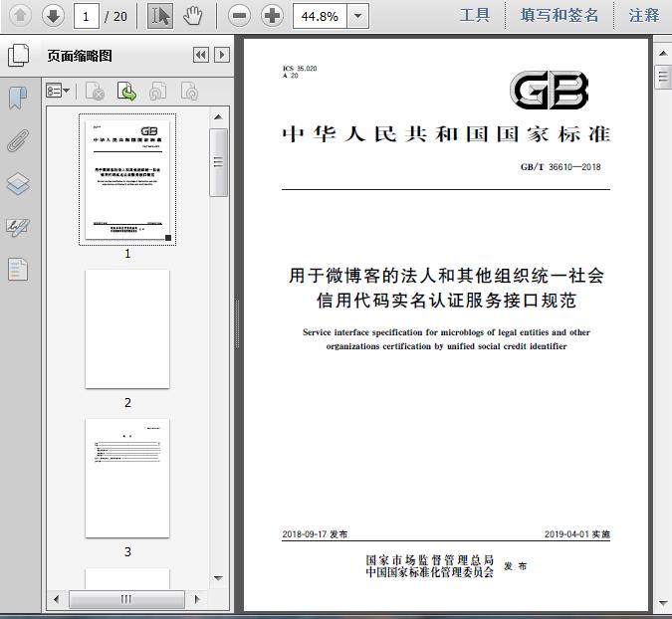672x619 pixels.
Task: Click the 2018-09-17 发布 date text
Action: (x=315, y=534)
